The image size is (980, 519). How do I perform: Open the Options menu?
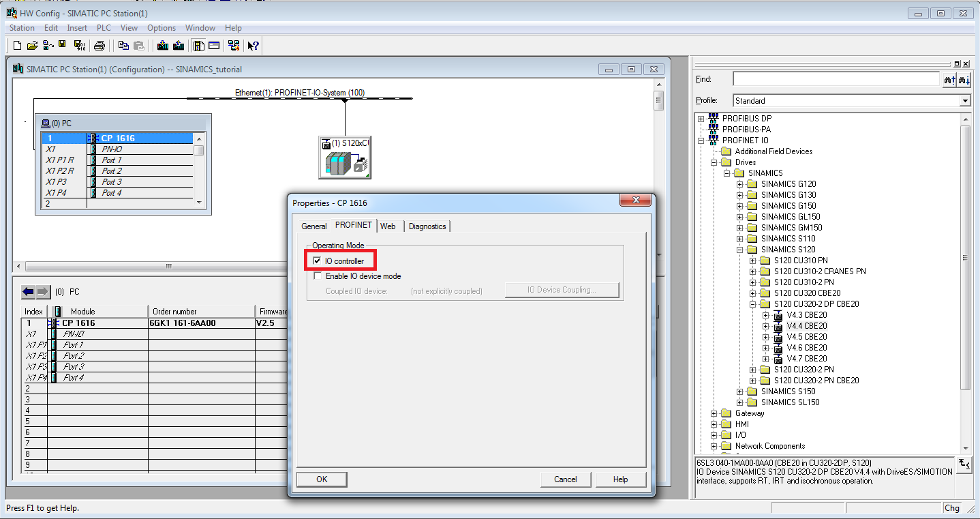pyautogui.click(x=162, y=28)
